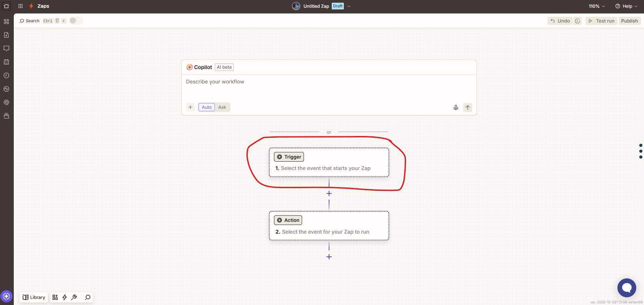Click the microphone icon in Copilot
The width and height of the screenshot is (644, 305).
455,107
